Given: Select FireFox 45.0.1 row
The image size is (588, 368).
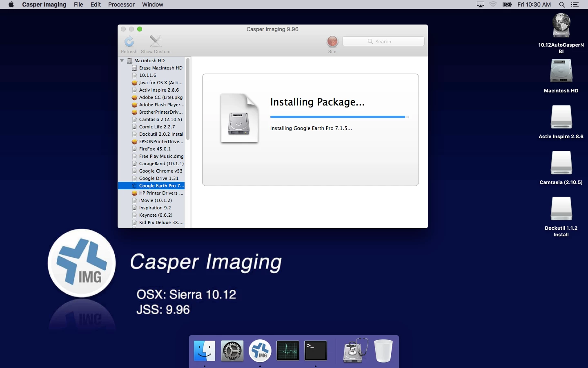Looking at the screenshot, I should tap(151, 149).
